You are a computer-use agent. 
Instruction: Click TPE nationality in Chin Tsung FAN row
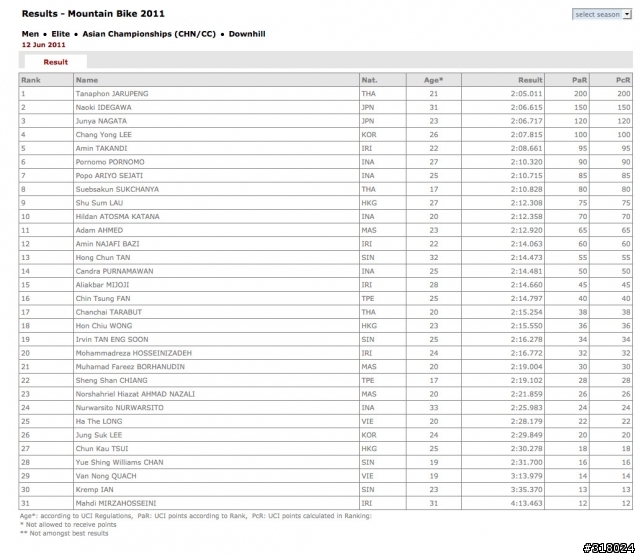click(368, 299)
